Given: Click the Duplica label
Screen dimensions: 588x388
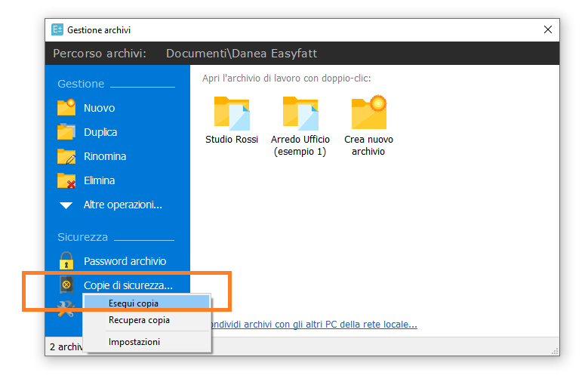Looking at the screenshot, I should [100, 132].
